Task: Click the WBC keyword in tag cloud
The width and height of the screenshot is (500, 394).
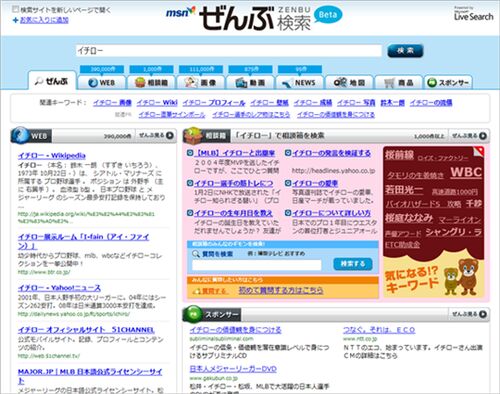Action: pyautogui.click(x=466, y=172)
